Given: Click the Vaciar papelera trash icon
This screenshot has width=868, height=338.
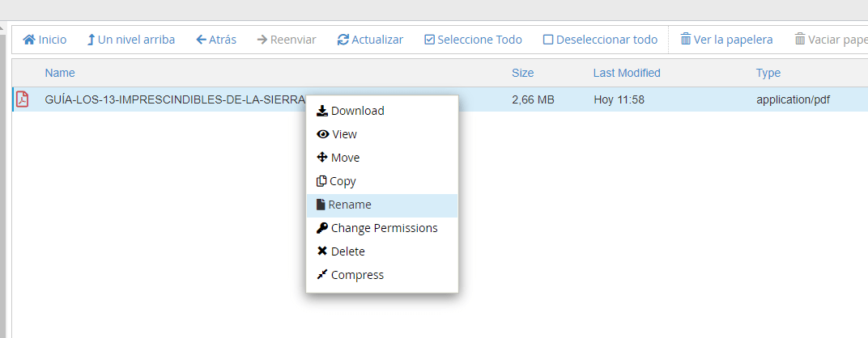Looking at the screenshot, I should tap(800, 40).
